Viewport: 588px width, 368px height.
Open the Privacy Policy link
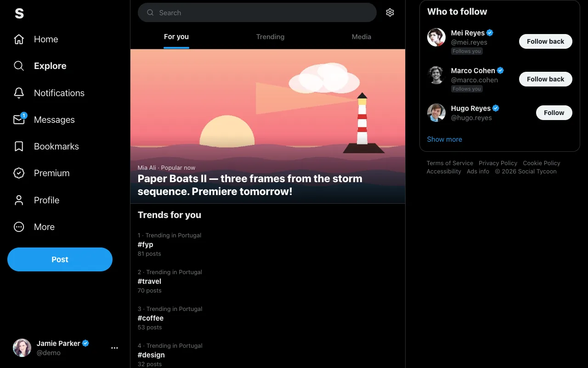pos(498,163)
